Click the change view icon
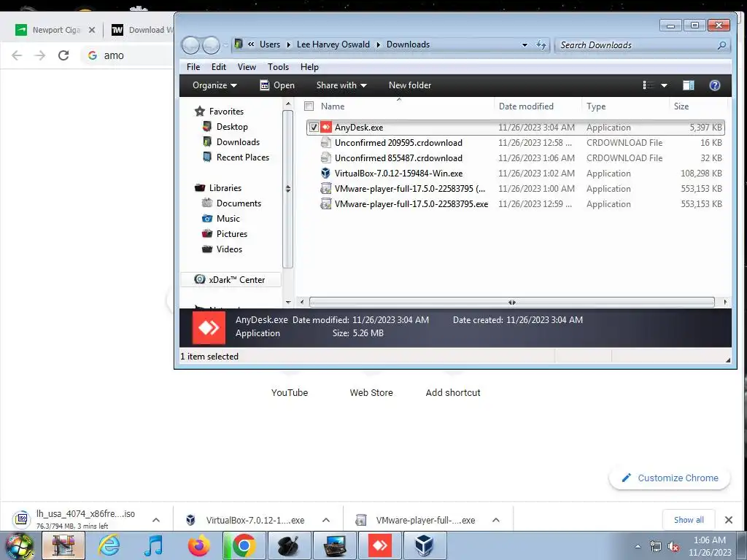 (x=649, y=85)
